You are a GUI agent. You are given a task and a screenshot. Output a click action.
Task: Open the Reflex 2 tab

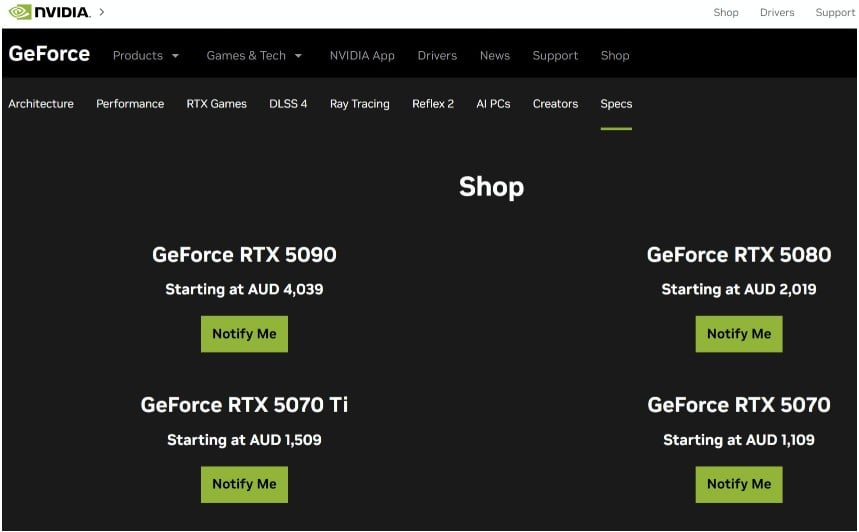[433, 104]
